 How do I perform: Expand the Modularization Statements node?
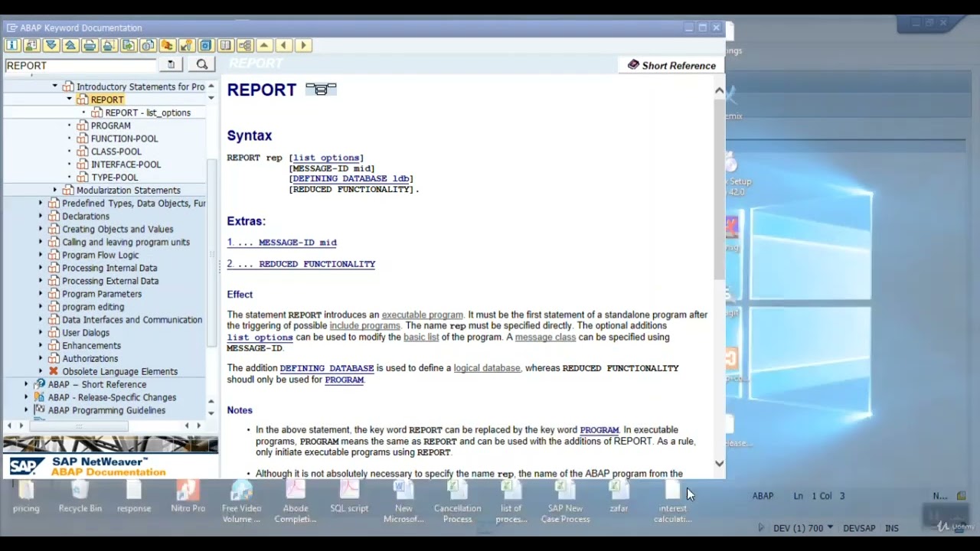tap(55, 190)
